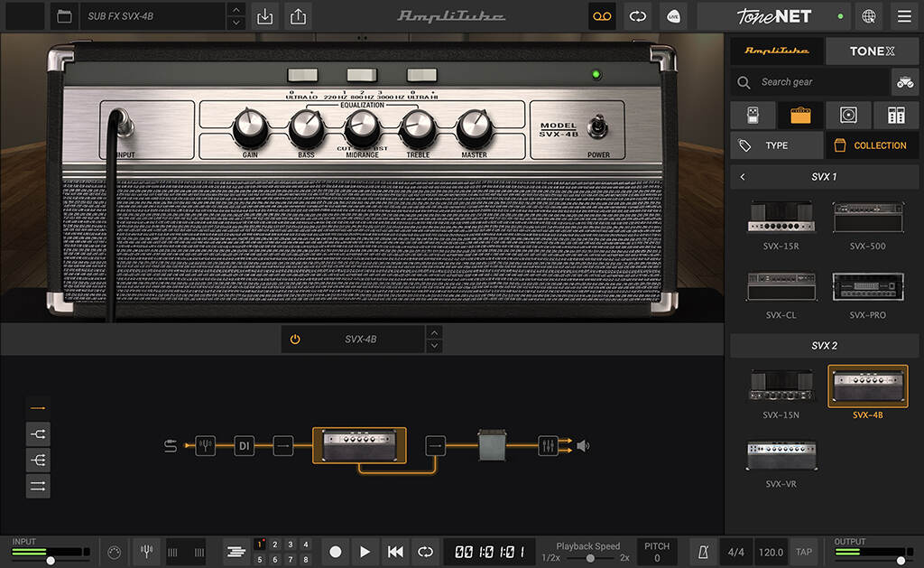Click the TAP tempo button
Screen dimensions: 924x568
[803, 552]
